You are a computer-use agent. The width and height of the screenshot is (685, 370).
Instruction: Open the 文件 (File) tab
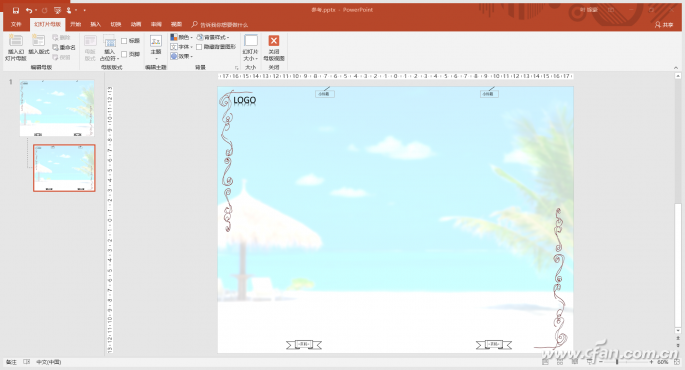(16, 24)
